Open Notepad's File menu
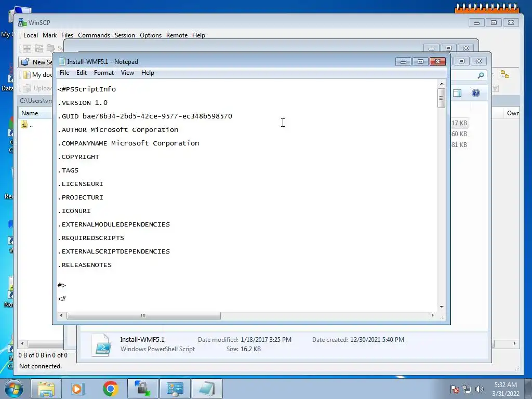Image resolution: width=532 pixels, height=399 pixels. coord(64,73)
